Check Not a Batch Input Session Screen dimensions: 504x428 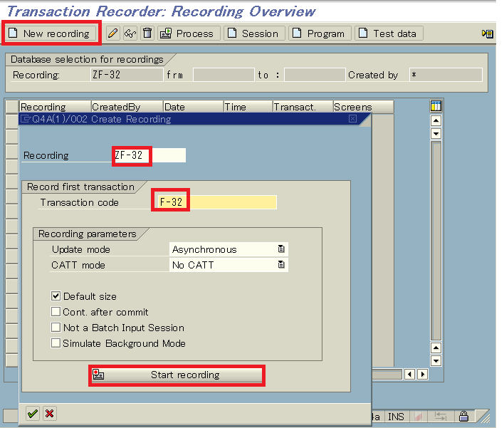pyautogui.click(x=56, y=328)
